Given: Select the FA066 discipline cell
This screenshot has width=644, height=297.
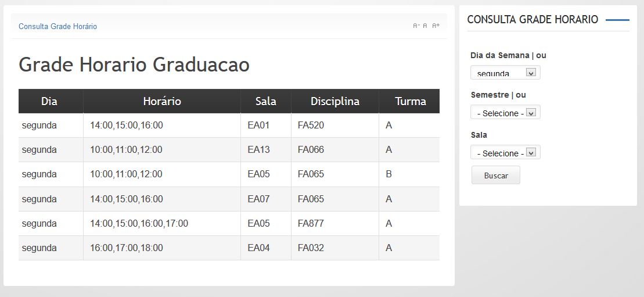Looking at the screenshot, I should tap(311, 150).
